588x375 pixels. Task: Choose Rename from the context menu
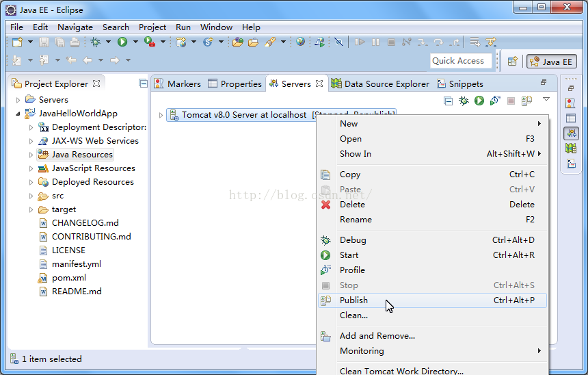[x=432, y=220]
